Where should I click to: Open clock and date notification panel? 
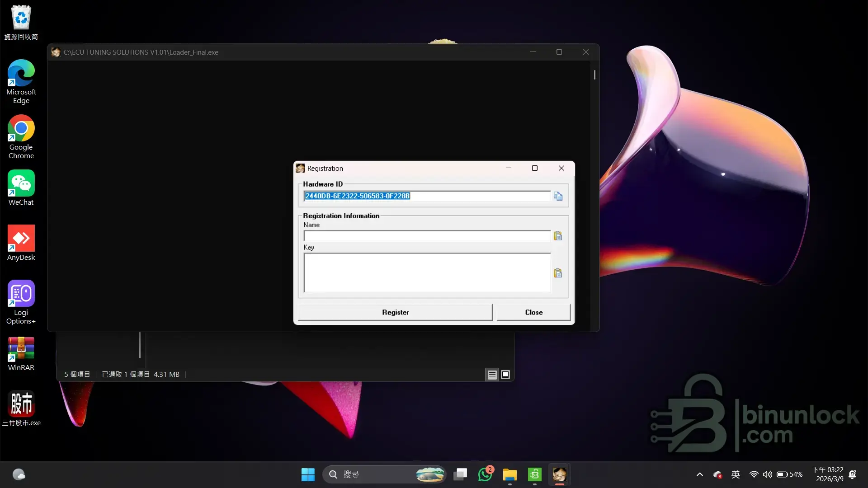827,474
